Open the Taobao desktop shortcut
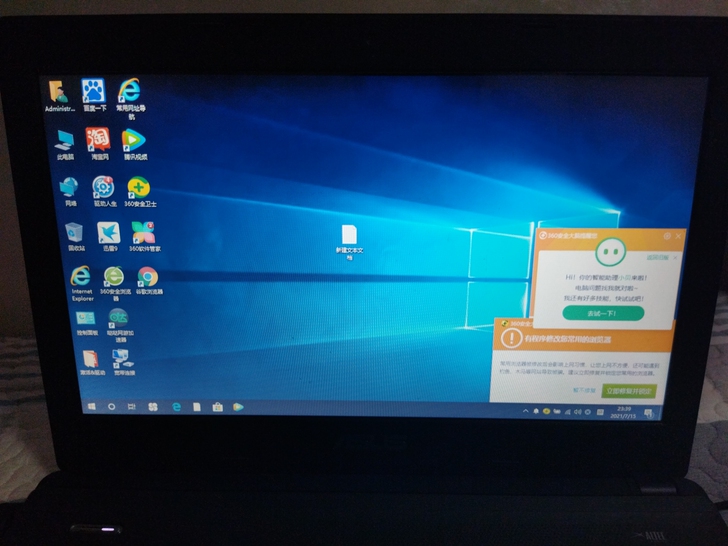The height and width of the screenshot is (546, 728). coord(98,139)
